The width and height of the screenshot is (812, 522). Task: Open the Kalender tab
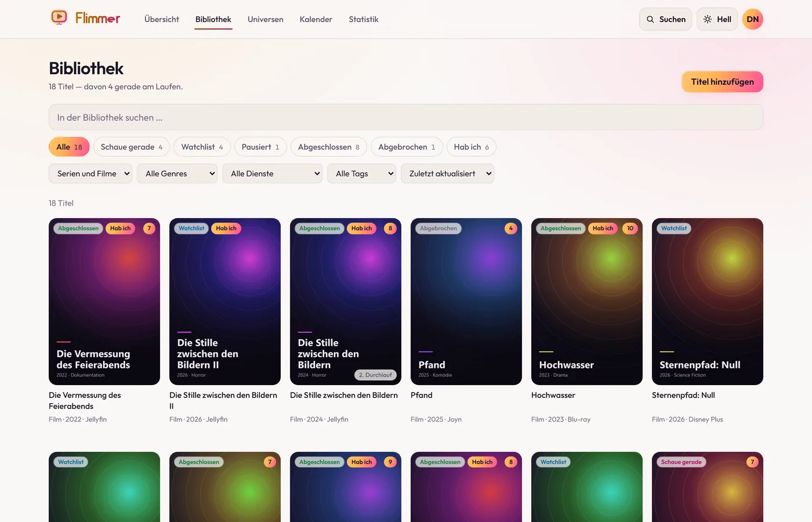(x=316, y=19)
